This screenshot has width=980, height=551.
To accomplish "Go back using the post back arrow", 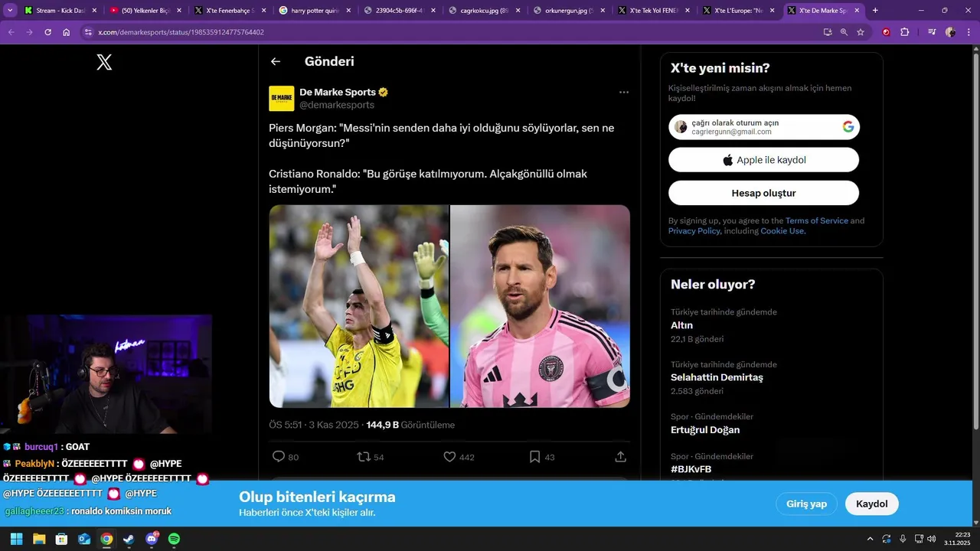I will pos(276,61).
